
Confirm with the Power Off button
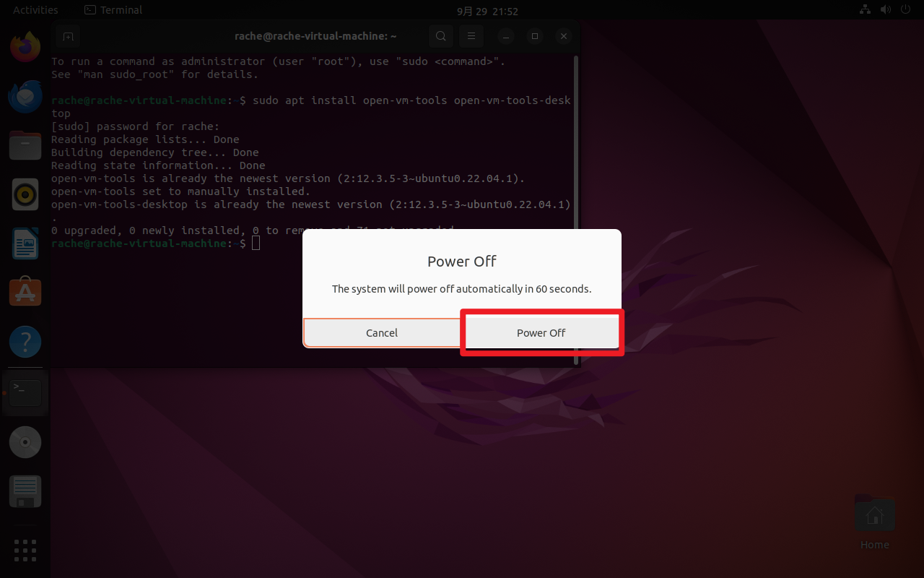pos(541,333)
